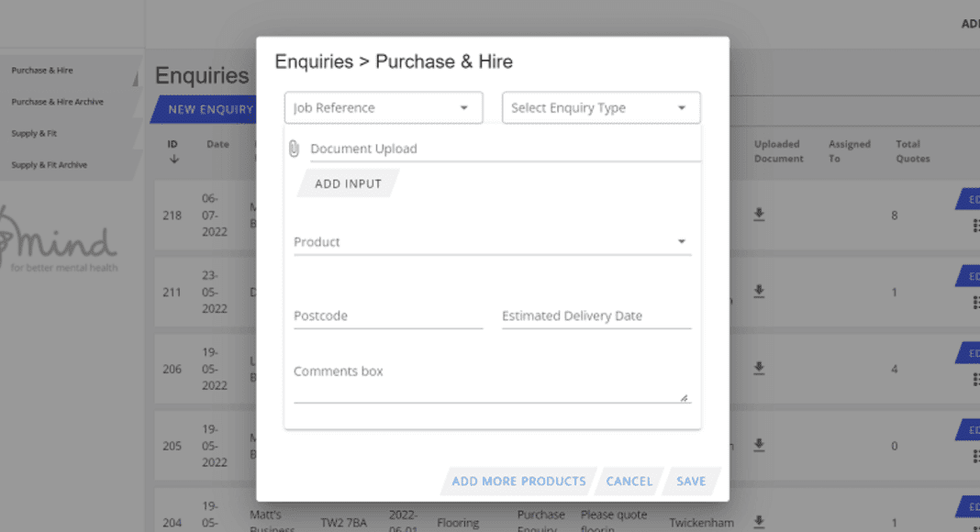Viewport: 980px width, 532px height.
Task: Cancel the enquiry dialog
Action: (629, 482)
